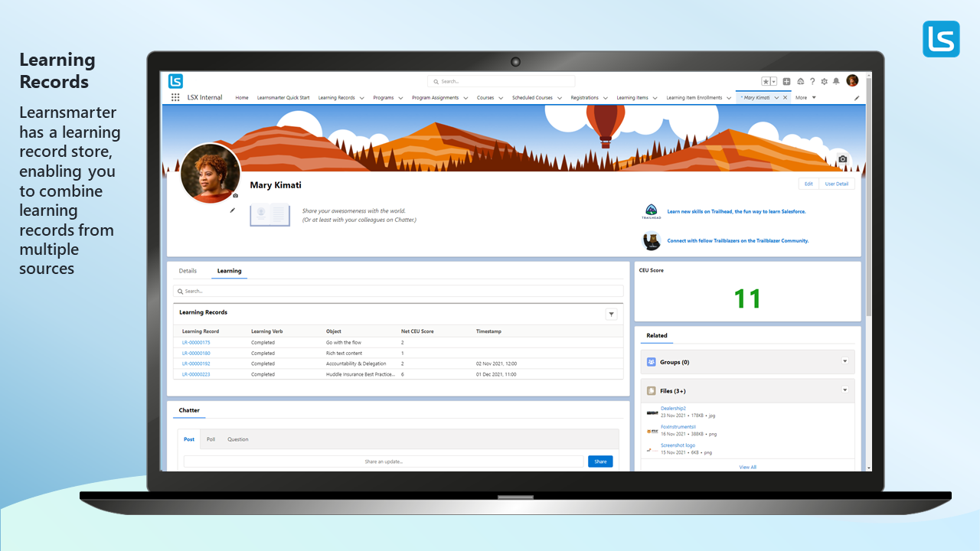
Task: Switch to the Details tab
Action: pos(188,271)
